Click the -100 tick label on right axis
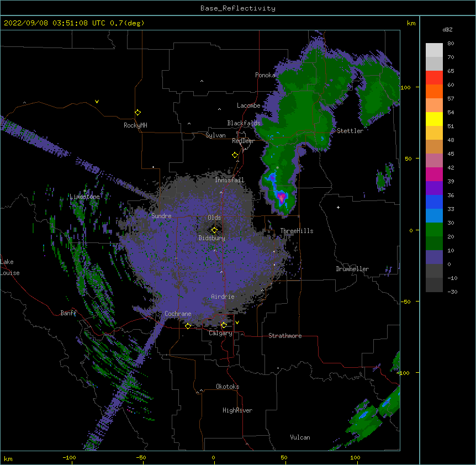The height and width of the screenshot is (465, 476). [404, 373]
